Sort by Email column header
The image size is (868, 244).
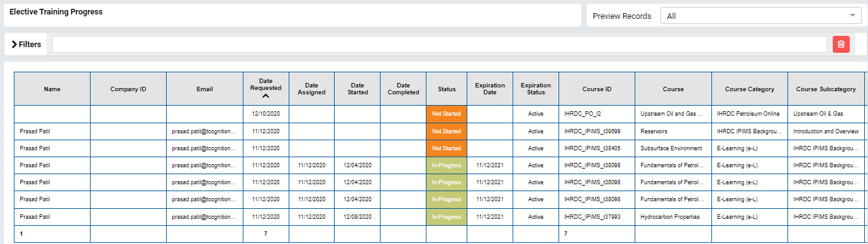coord(205,89)
